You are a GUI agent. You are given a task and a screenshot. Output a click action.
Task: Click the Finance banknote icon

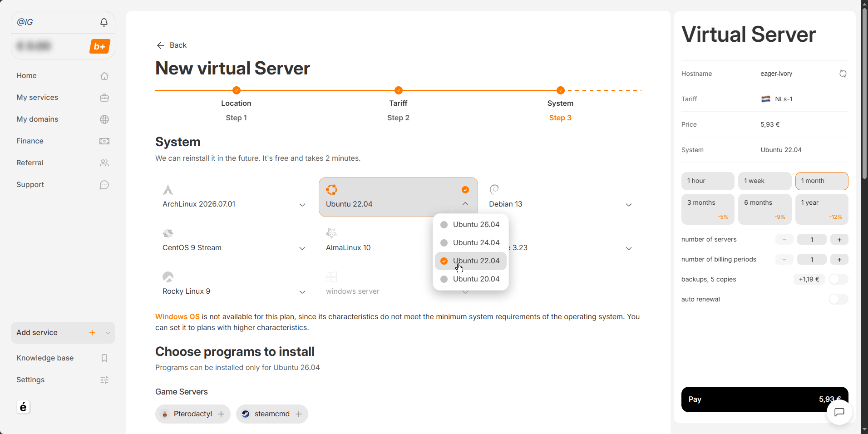pyautogui.click(x=104, y=141)
